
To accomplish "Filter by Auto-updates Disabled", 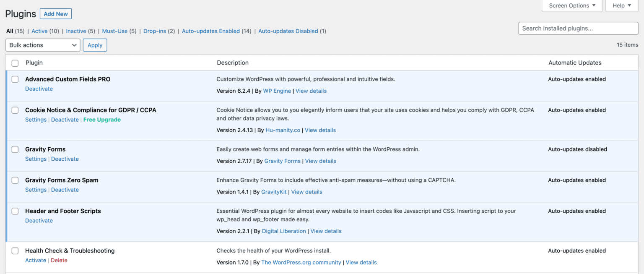I will pyautogui.click(x=288, y=31).
